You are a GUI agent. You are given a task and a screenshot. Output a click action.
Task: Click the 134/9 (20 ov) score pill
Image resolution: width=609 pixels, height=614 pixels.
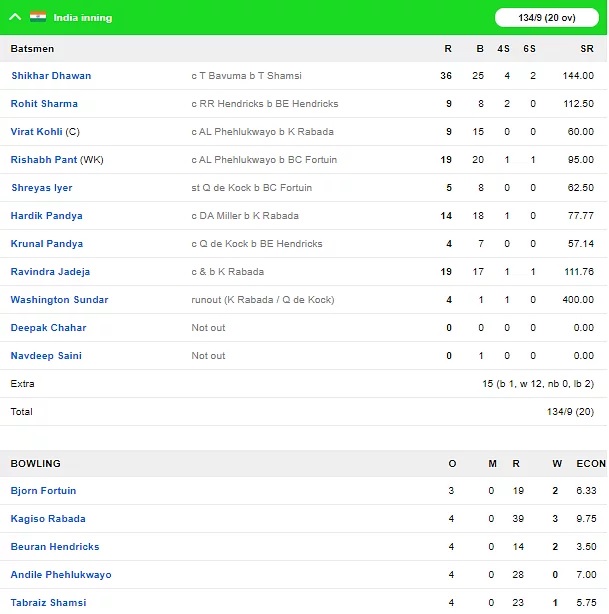click(546, 18)
